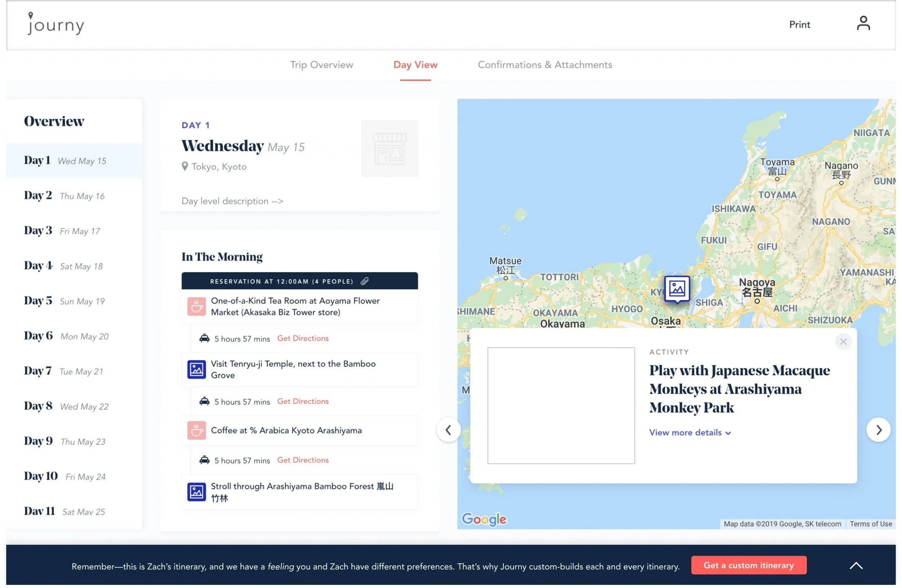This screenshot has width=902, height=588.
Task: Click Day level description text
Action: pos(233,202)
